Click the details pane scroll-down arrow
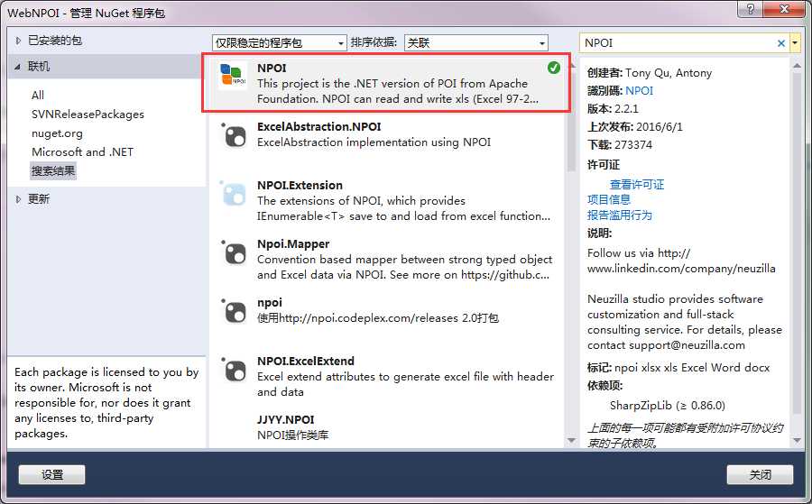The height and width of the screenshot is (504, 812). 797,440
